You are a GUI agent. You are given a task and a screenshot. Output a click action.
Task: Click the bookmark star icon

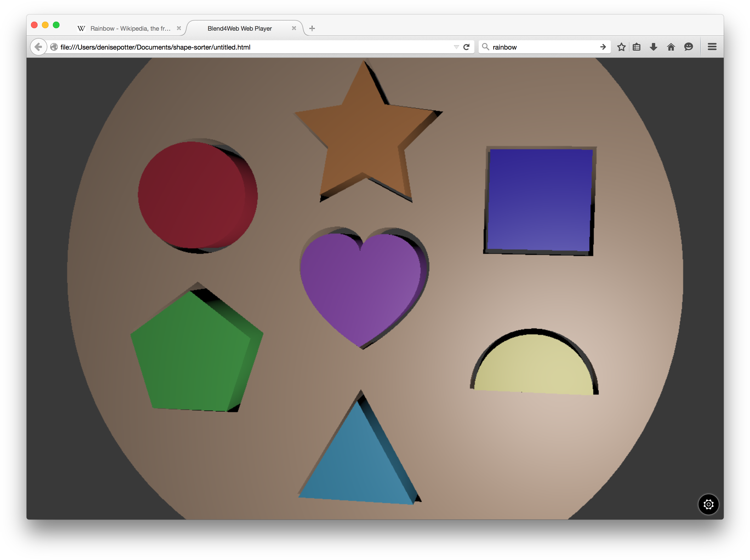pyautogui.click(x=621, y=47)
